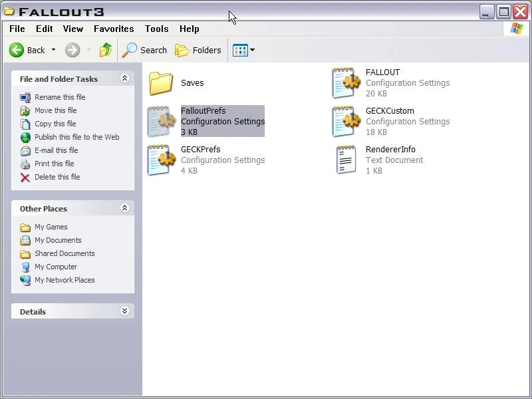The width and height of the screenshot is (532, 399).
Task: Open the Favorites menu
Action: point(114,29)
